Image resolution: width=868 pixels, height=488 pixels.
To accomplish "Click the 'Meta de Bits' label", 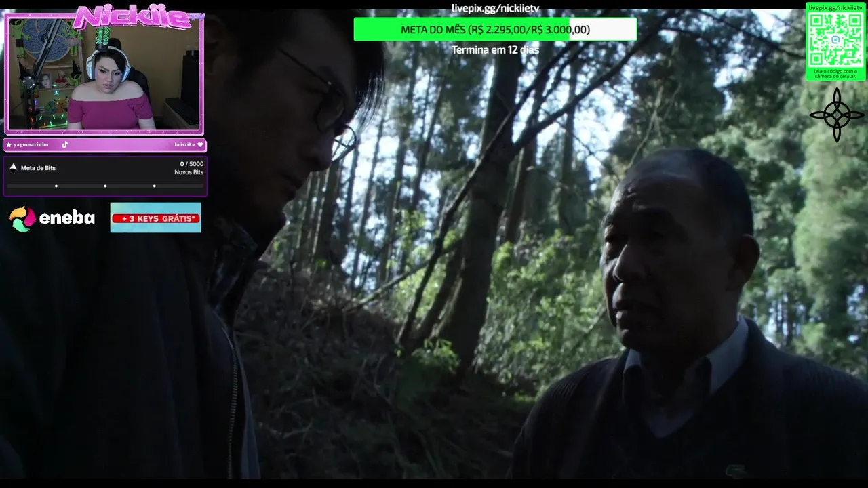I will [x=38, y=168].
